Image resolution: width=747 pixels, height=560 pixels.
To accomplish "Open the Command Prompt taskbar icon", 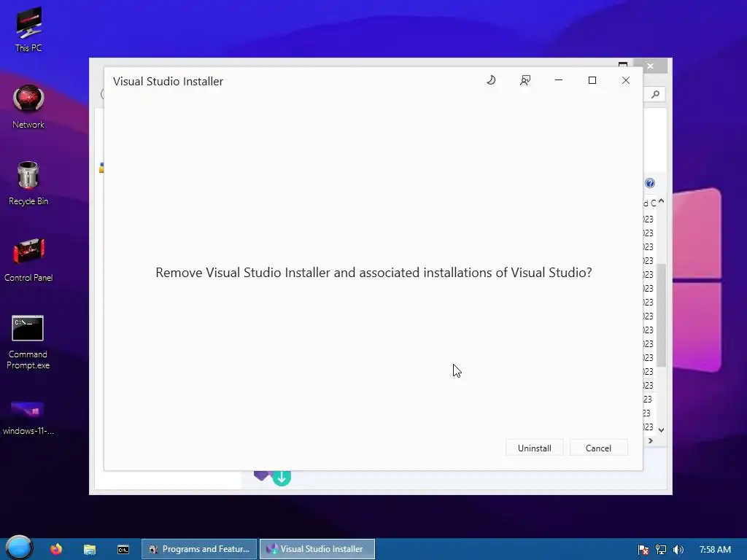I will coord(123,549).
